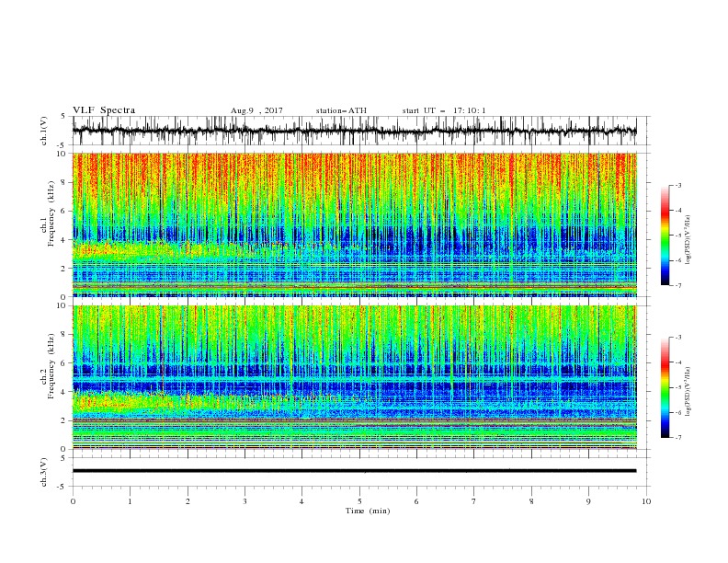This screenshot has height=563, width=728.
Task: Select the 'start UT = 17:10:1' text
Action: coord(444,110)
